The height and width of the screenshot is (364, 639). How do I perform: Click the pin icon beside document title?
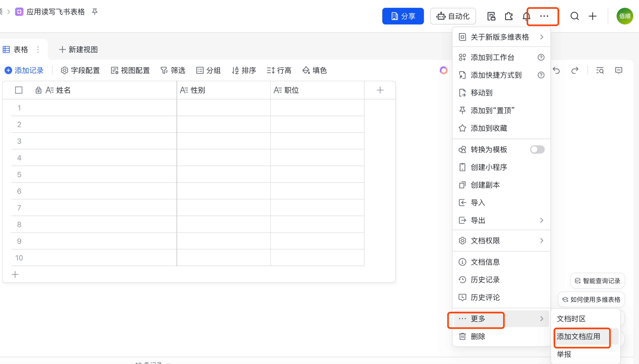coord(95,11)
